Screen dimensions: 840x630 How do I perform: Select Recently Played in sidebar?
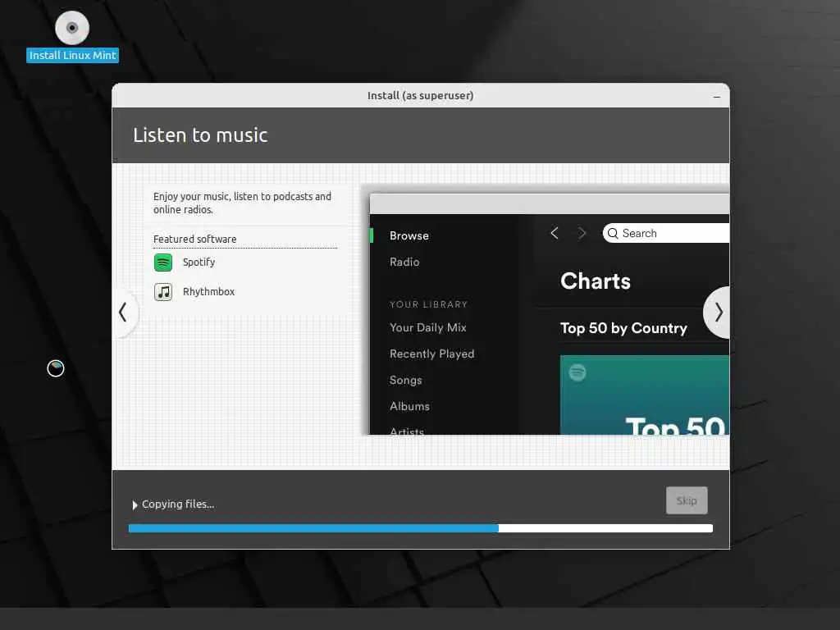431,354
